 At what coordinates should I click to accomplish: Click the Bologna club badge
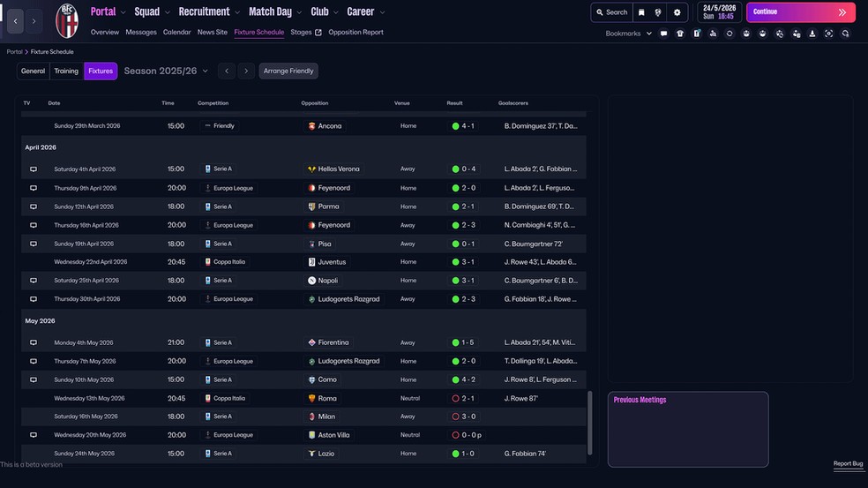(67, 20)
